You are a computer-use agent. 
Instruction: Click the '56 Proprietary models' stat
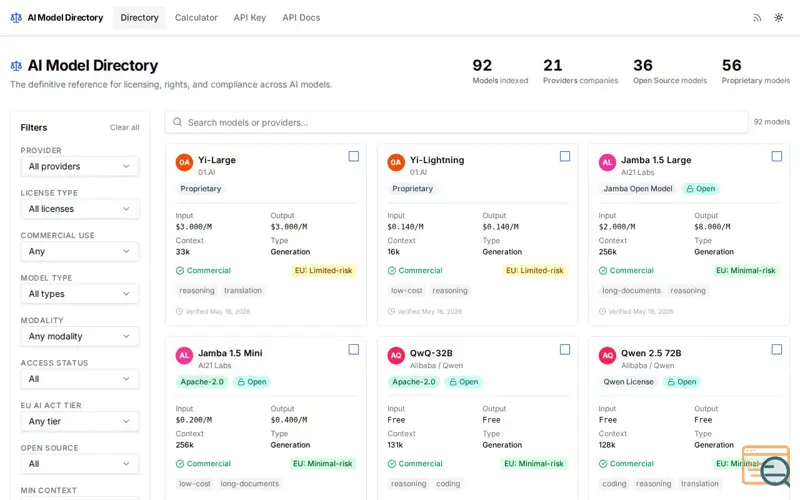pyautogui.click(x=756, y=71)
